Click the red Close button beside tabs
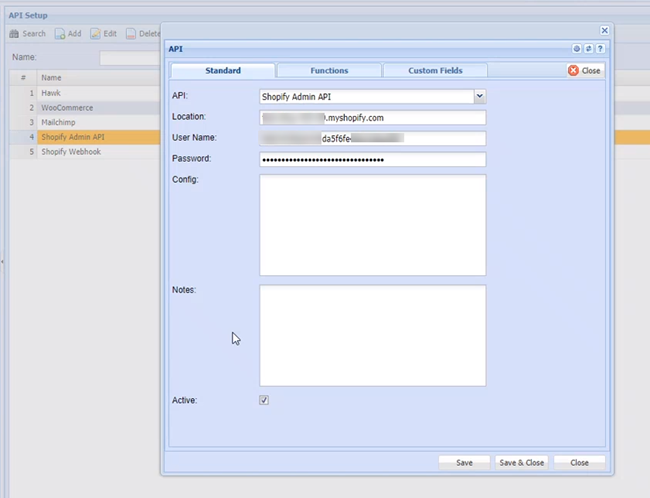Image resolution: width=650 pixels, height=498 pixels. pyautogui.click(x=585, y=71)
